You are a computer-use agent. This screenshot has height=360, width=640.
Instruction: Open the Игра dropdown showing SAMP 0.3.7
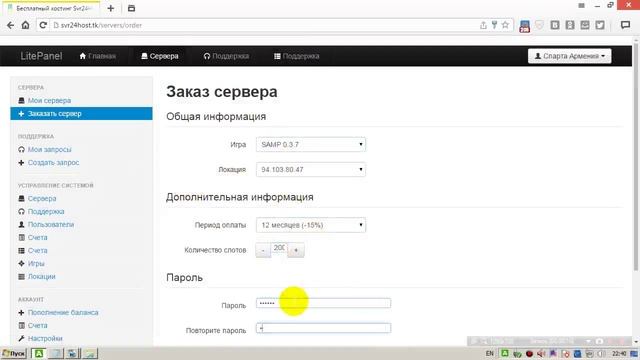click(x=311, y=144)
